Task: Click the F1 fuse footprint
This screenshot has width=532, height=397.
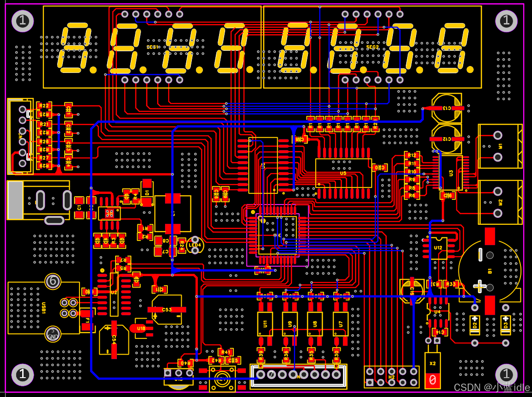Action: (x=87, y=320)
